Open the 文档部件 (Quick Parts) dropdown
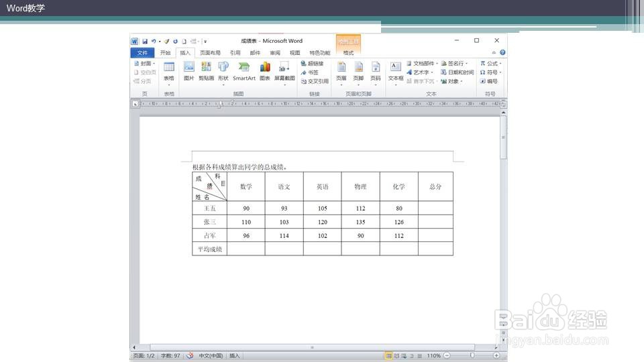The height and width of the screenshot is (362, 644). click(422, 64)
